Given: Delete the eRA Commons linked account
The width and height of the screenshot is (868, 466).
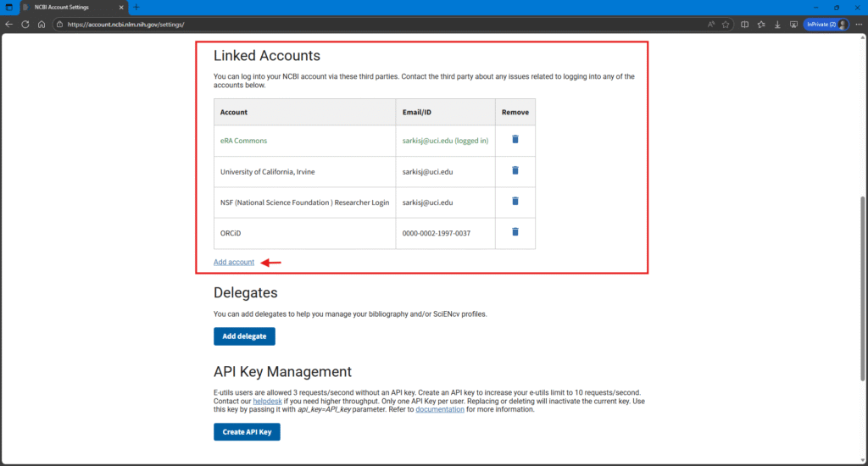Looking at the screenshot, I should point(515,140).
